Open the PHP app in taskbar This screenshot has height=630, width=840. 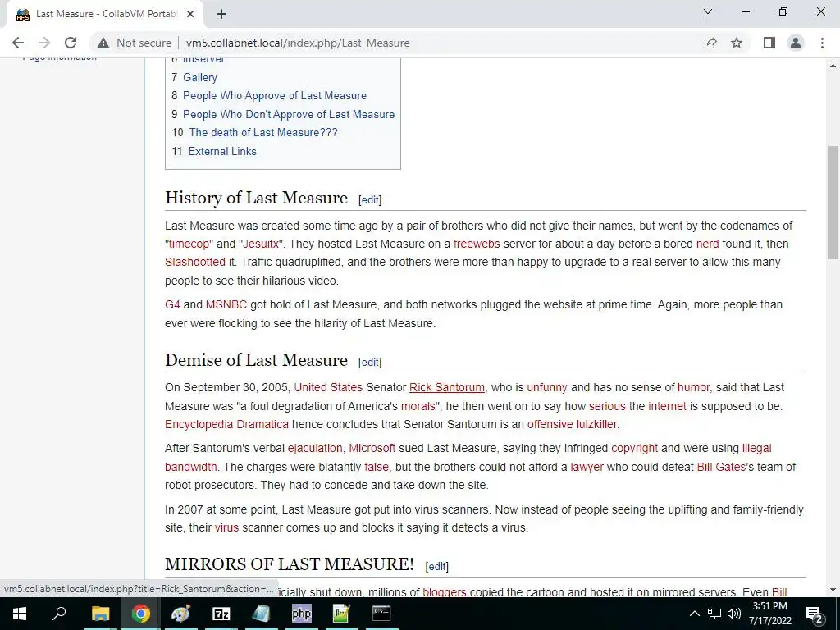coord(301,614)
